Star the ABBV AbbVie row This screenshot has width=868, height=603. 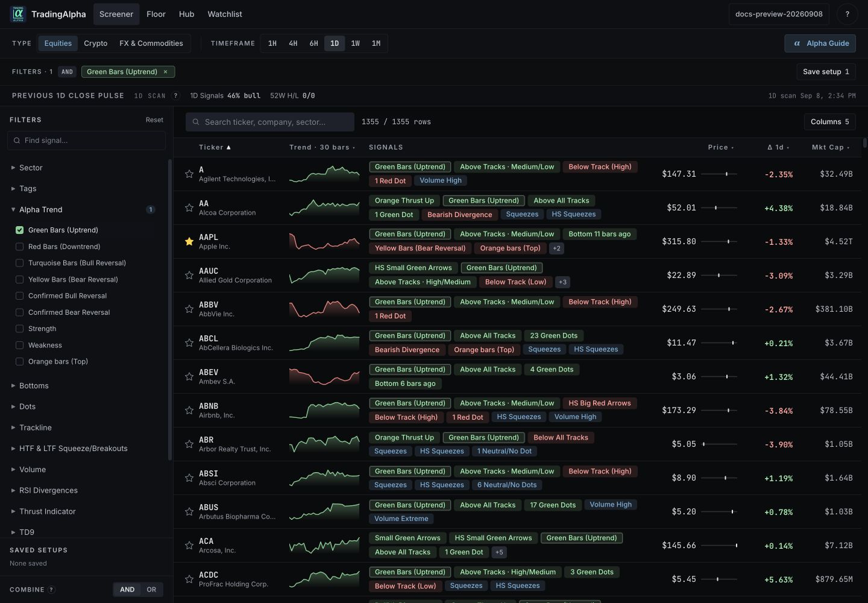pyautogui.click(x=189, y=309)
